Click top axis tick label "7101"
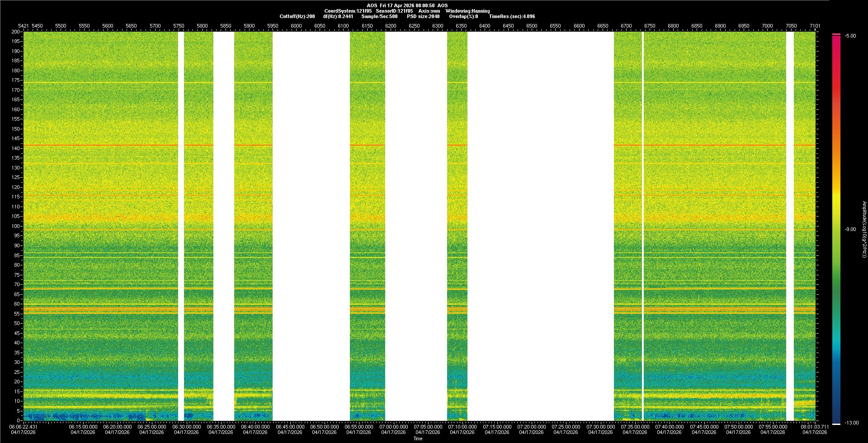Image resolution: width=868 pixels, height=443 pixels. (815, 26)
